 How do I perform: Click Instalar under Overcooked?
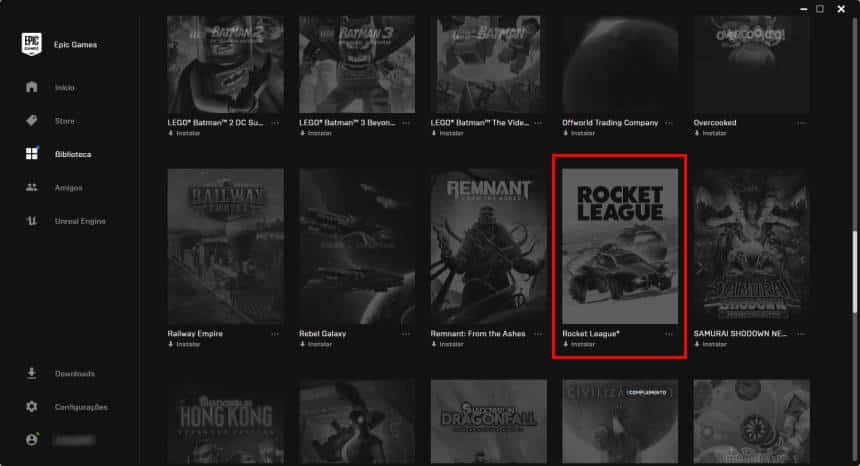(x=710, y=133)
